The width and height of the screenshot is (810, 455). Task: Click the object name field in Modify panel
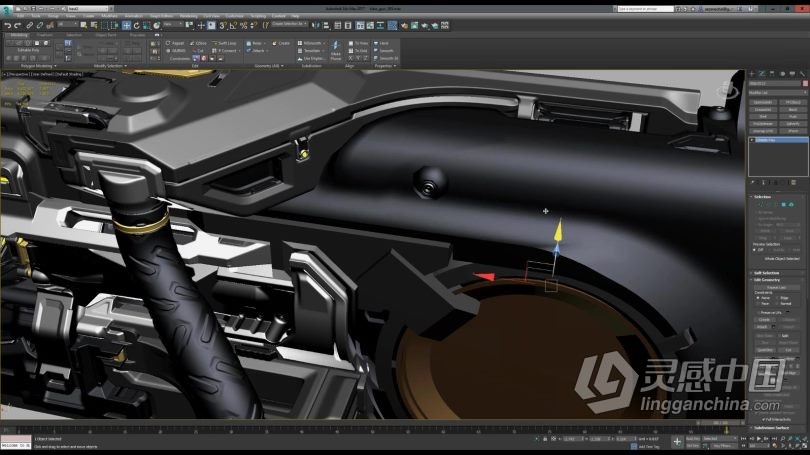click(x=775, y=84)
